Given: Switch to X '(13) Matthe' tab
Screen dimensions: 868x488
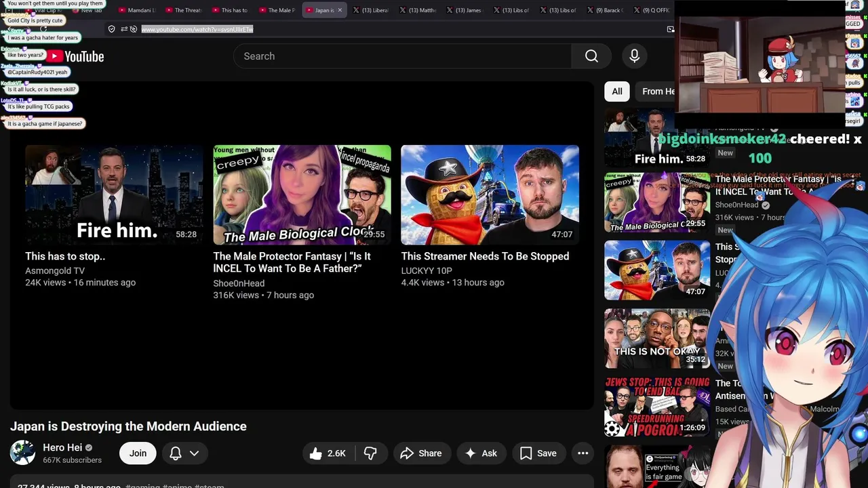Looking at the screenshot, I should (417, 10).
